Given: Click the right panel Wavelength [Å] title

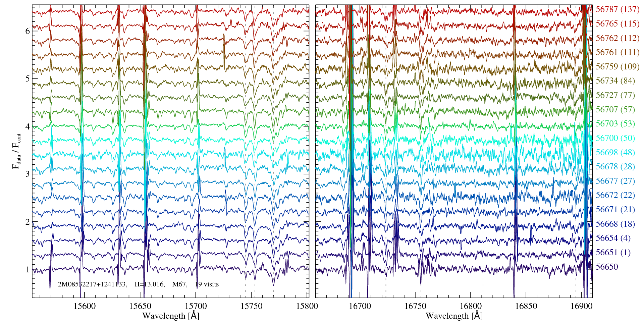Looking at the screenshot, I should coord(454,316).
